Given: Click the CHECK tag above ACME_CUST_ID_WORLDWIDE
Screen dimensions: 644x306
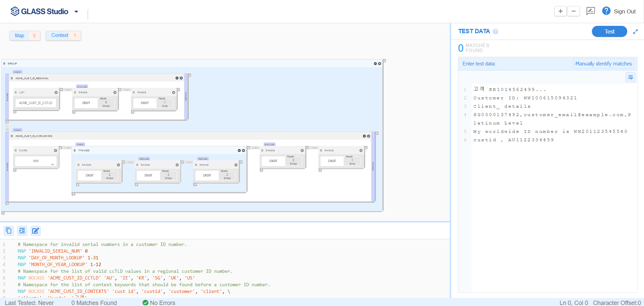Looking at the screenshot, I should tap(17, 130).
